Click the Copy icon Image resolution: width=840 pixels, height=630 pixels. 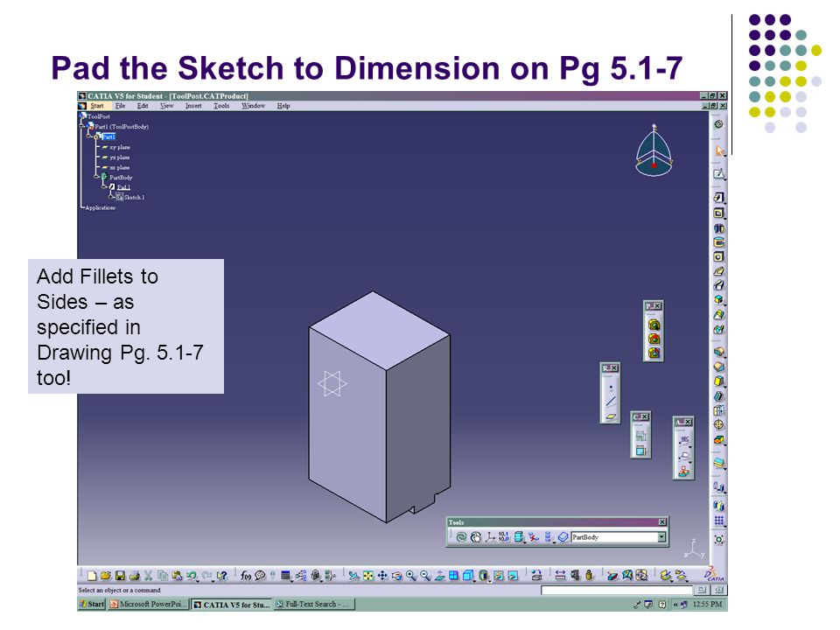tap(163, 576)
